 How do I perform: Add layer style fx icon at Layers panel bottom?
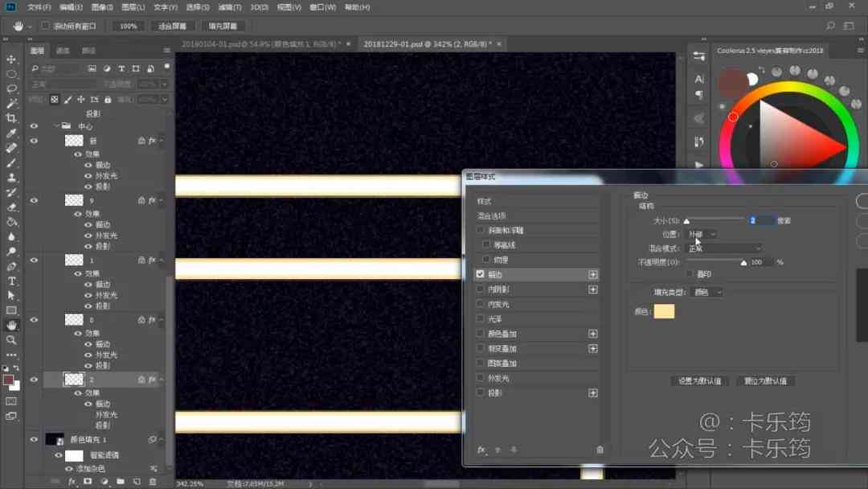click(72, 482)
